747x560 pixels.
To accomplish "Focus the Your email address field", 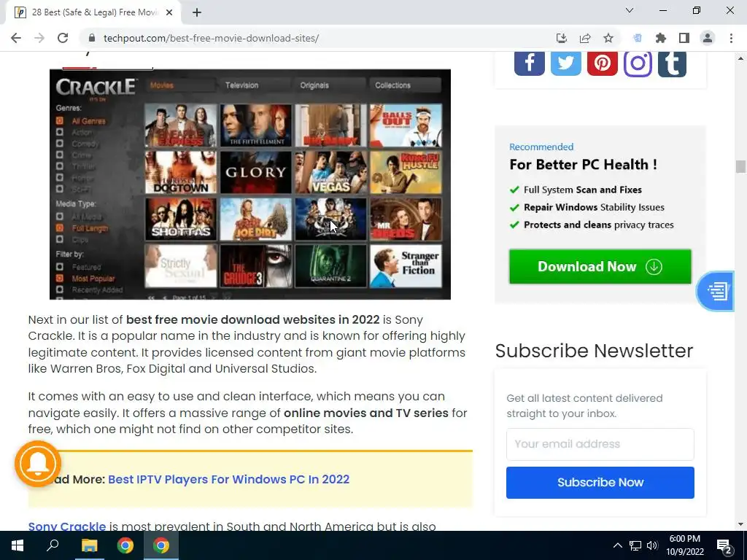I will pyautogui.click(x=600, y=444).
